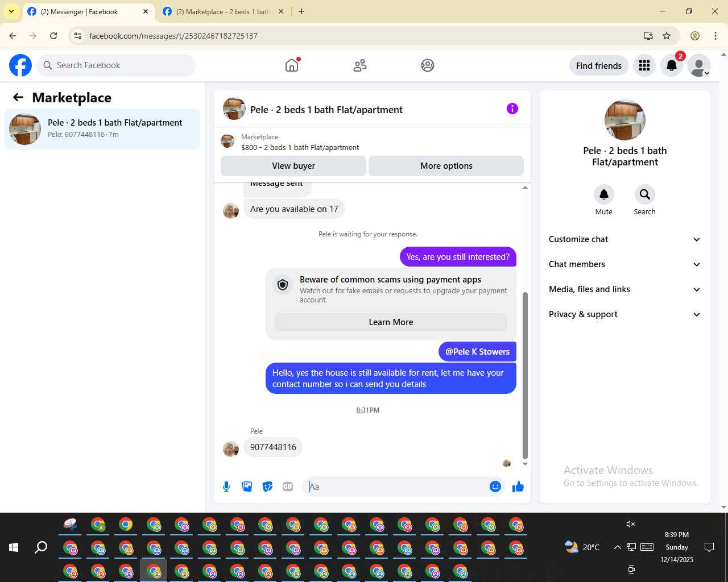Expand the Privacy & support section

point(625,314)
